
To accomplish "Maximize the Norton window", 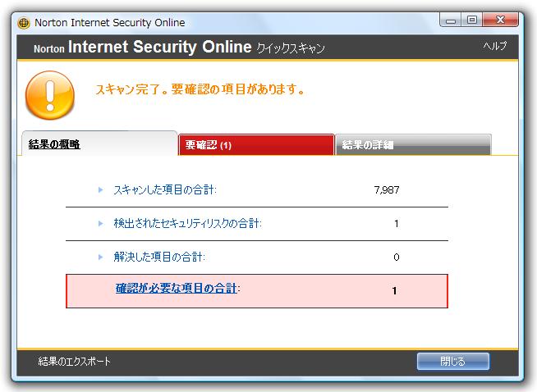I will (x=472, y=21).
